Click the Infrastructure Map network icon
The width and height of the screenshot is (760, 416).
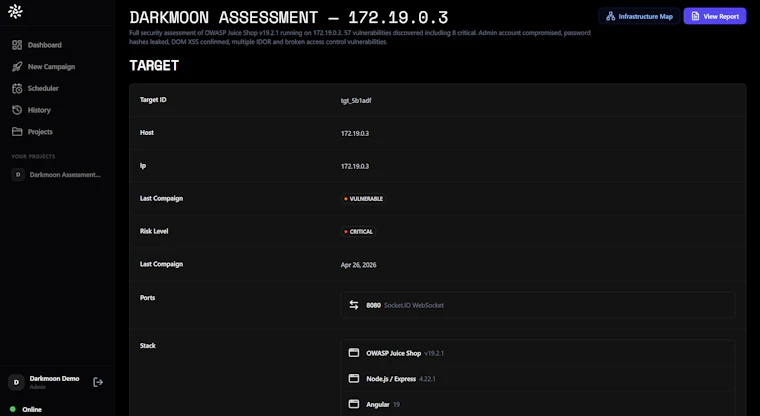pos(611,16)
